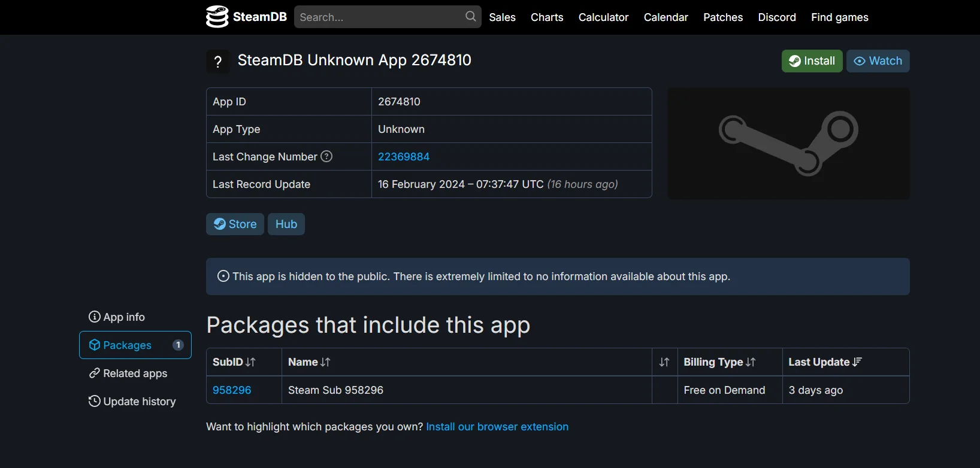Click the question mark app icon
This screenshot has height=468, width=980.
pos(218,61)
